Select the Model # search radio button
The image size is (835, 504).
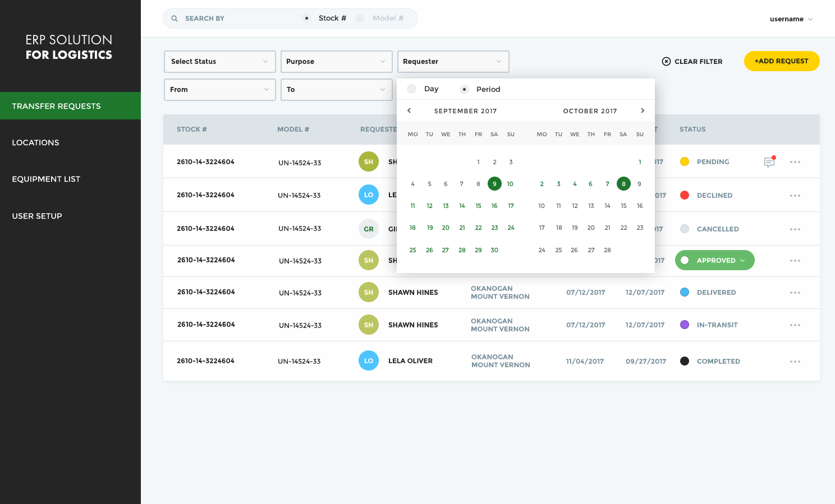click(x=360, y=19)
